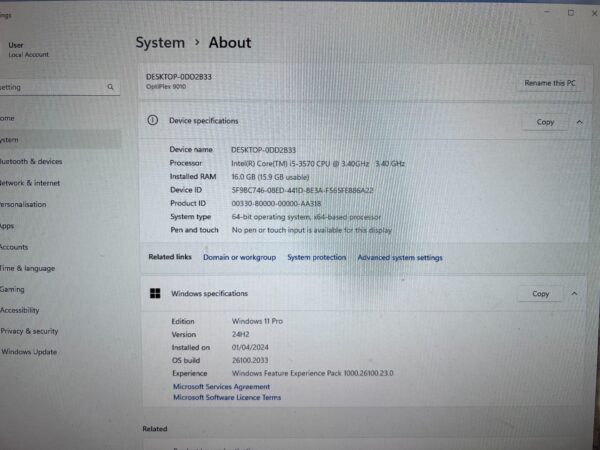Click the System type value text
This screenshot has width=600, height=450.
306,217
